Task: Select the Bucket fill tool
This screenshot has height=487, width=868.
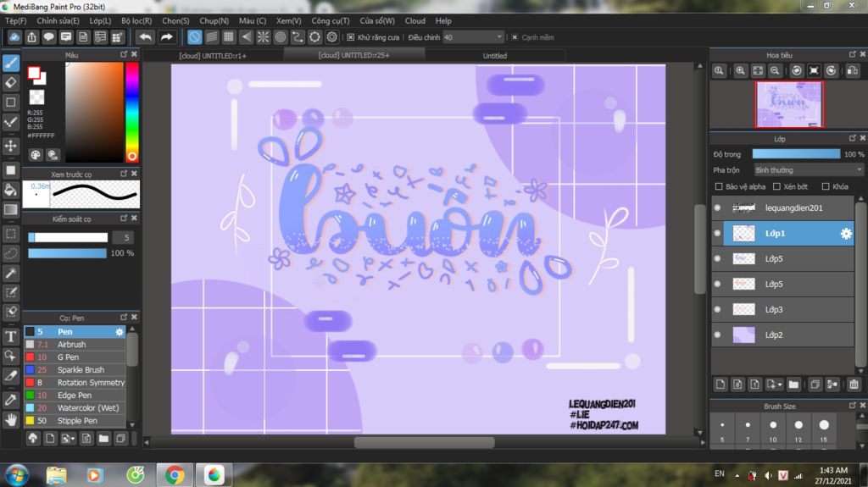Action: 10,191
